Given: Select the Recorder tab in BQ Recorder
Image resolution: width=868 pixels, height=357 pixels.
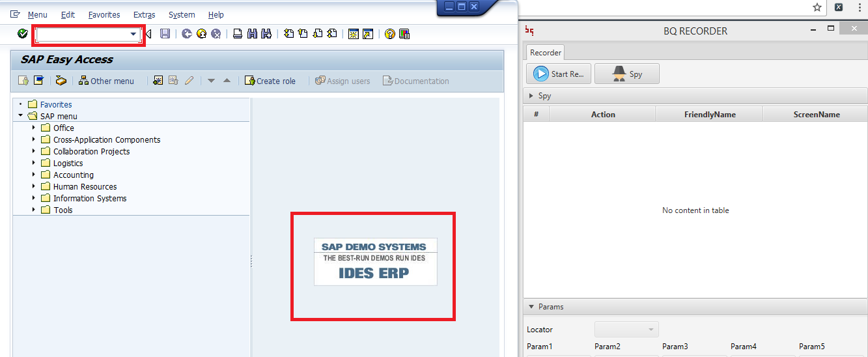Looking at the screenshot, I should (x=545, y=53).
